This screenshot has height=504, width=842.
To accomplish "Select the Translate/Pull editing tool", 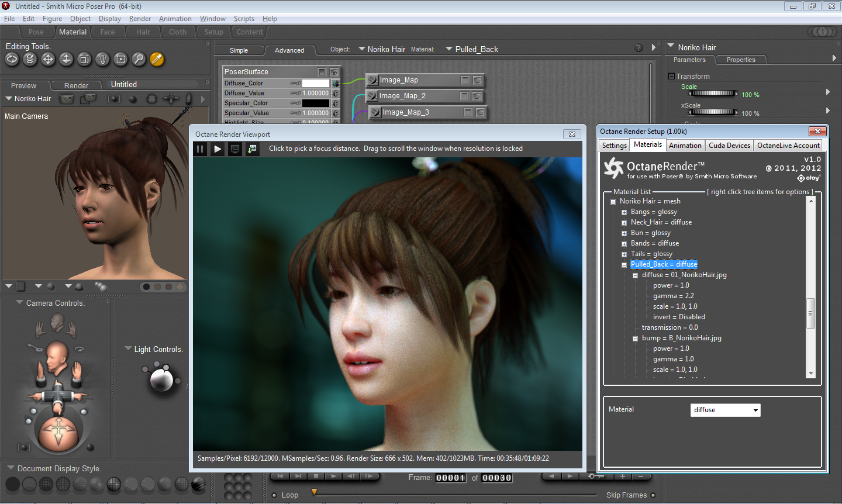I will [48, 59].
